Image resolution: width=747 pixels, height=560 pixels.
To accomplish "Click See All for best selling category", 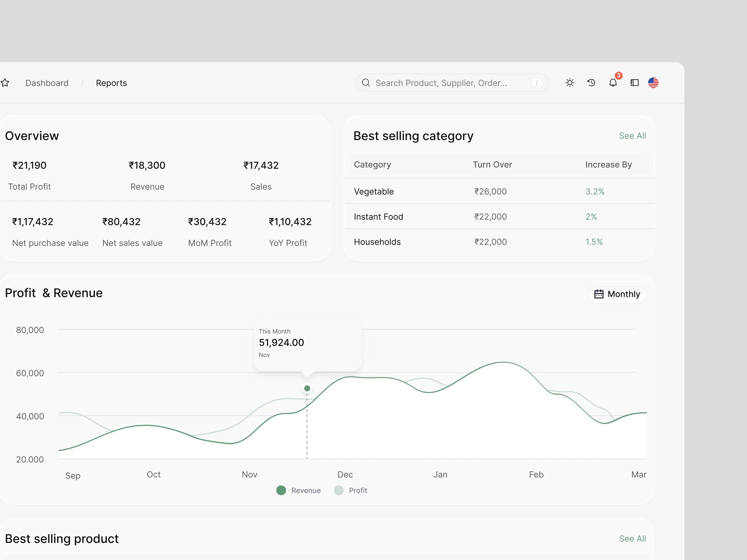I will point(632,136).
